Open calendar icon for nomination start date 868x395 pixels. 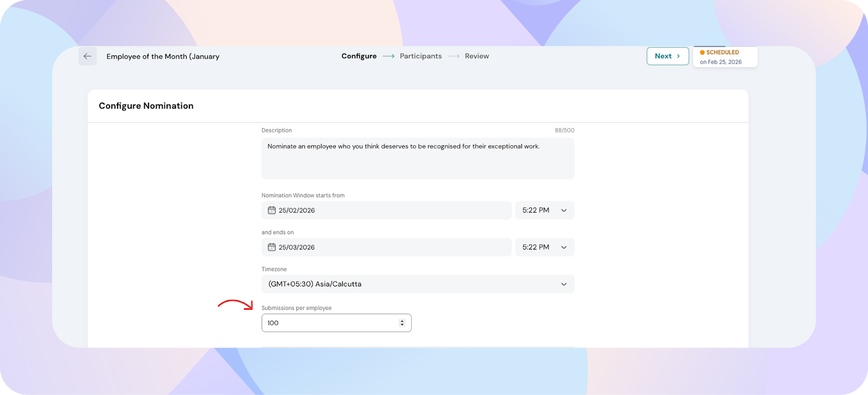pyautogui.click(x=272, y=211)
